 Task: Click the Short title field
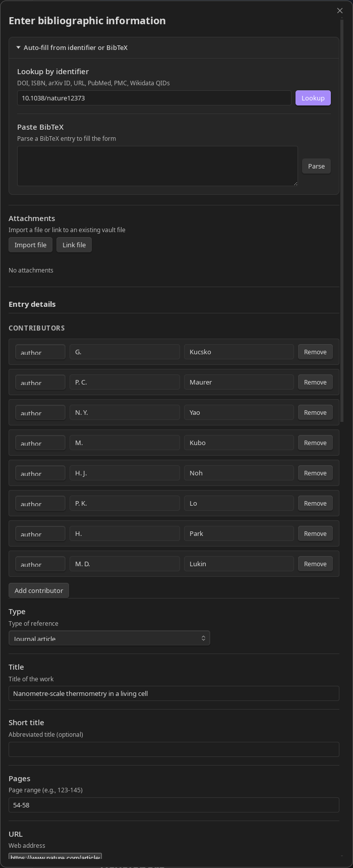tap(173, 749)
